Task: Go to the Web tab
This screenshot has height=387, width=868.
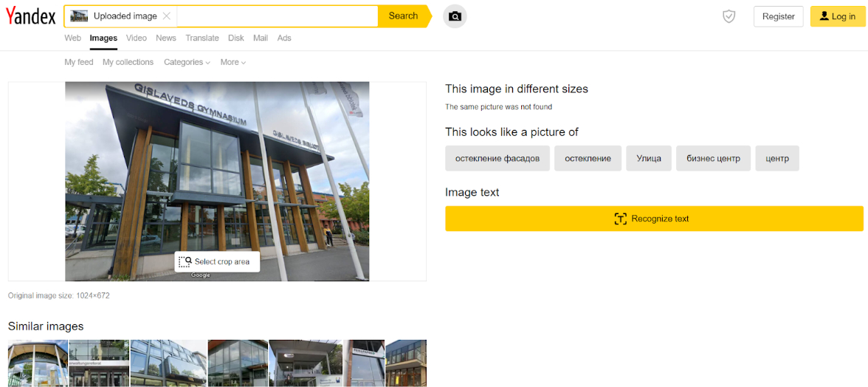Action: [72, 38]
